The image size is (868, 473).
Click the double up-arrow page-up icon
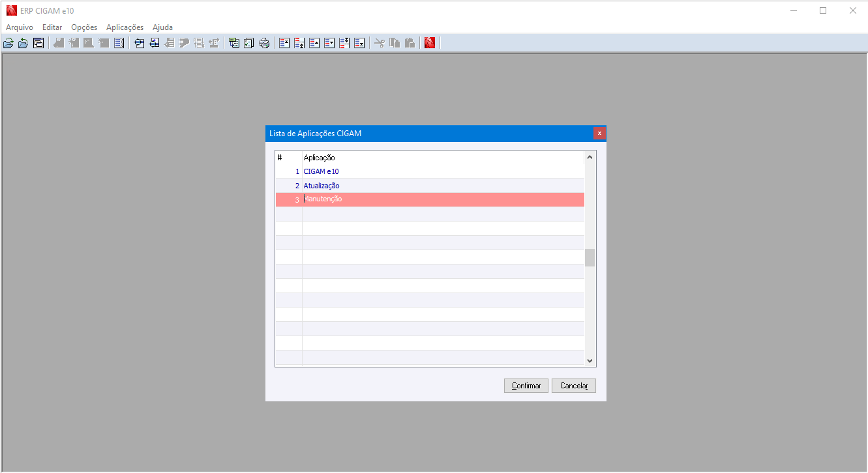click(x=300, y=43)
